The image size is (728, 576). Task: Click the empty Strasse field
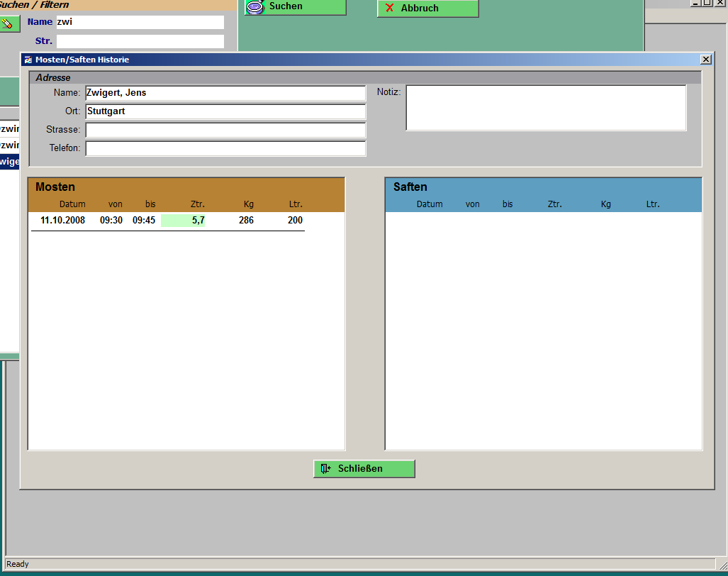(225, 130)
